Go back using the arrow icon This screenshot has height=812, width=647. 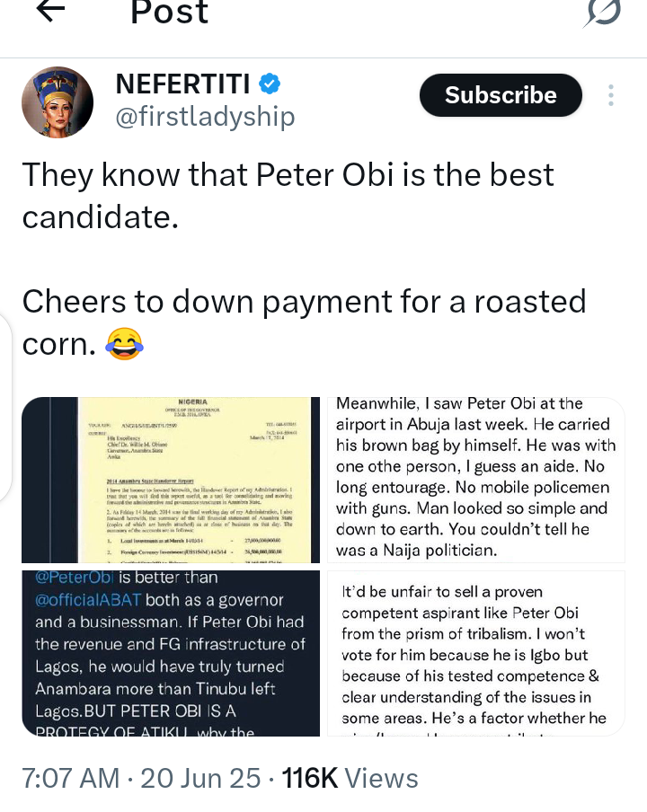tap(50, 11)
